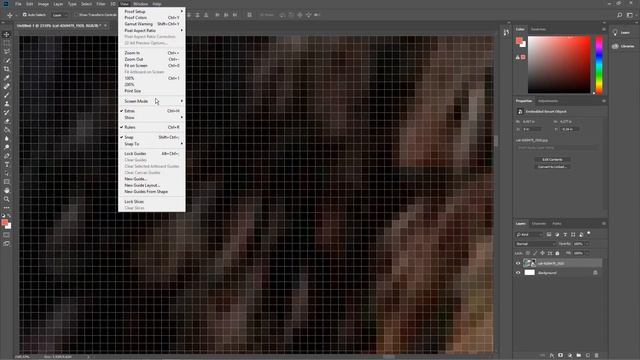This screenshot has width=640, height=360.
Task: Add a layer mask icon
Action: tap(561, 356)
